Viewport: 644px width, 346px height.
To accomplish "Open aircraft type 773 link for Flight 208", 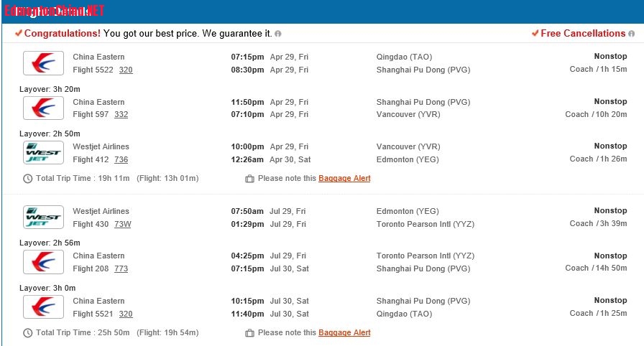I will 121,268.
